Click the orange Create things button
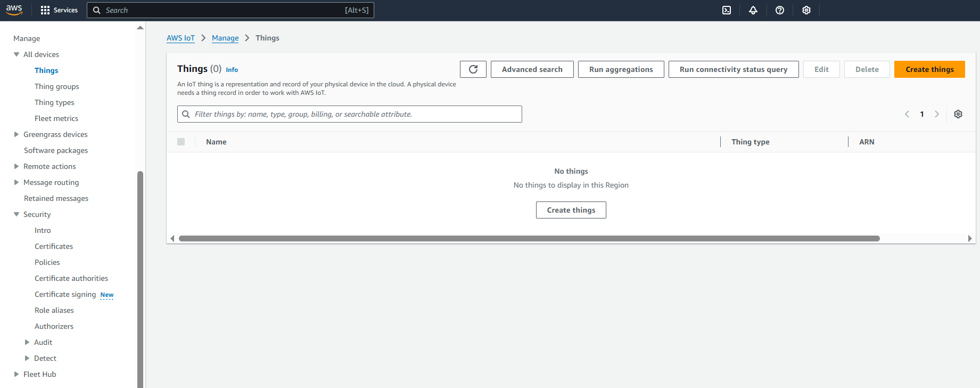The image size is (980, 388). pos(929,69)
